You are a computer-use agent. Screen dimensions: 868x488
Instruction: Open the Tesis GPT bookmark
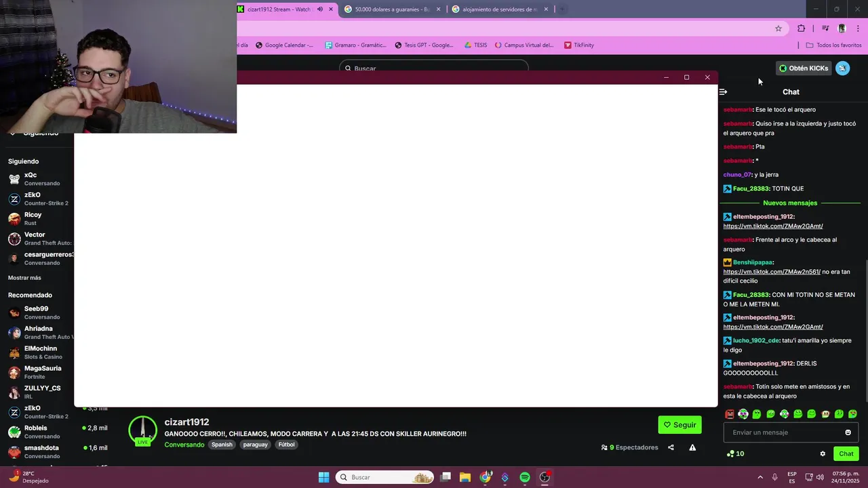(x=422, y=45)
